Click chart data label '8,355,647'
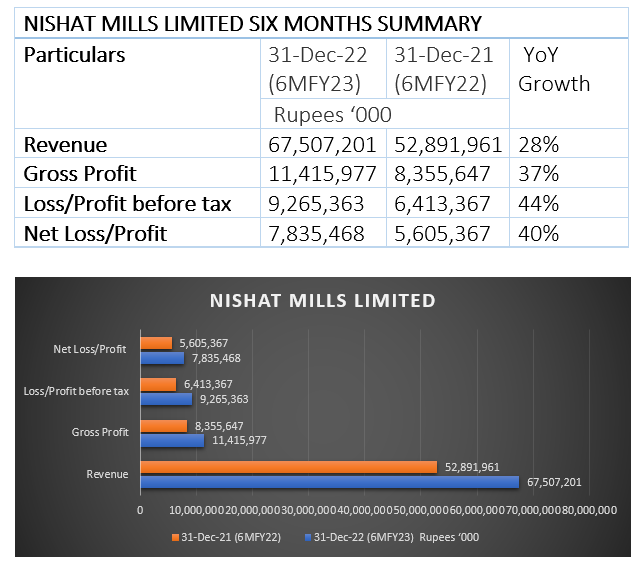The image size is (644, 566). point(219,426)
